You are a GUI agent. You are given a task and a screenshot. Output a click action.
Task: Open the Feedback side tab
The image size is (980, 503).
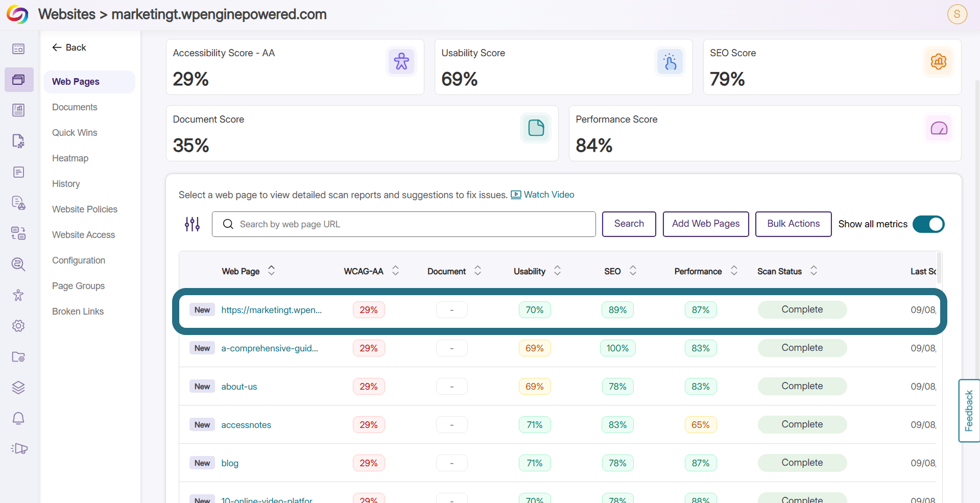[969, 411]
